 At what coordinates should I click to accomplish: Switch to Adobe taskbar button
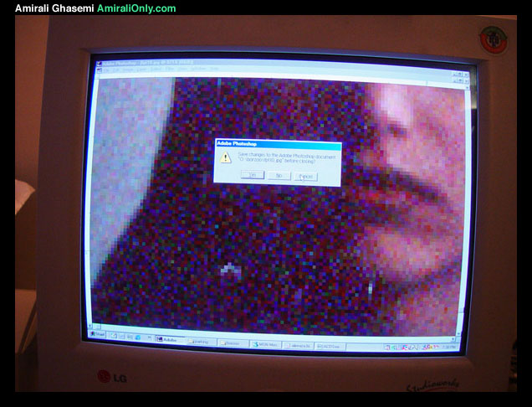tap(170, 340)
